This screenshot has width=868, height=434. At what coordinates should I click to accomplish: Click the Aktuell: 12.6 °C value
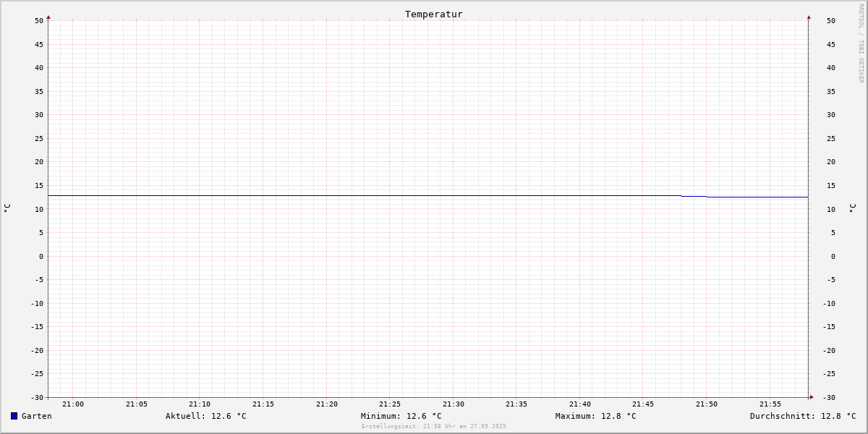pyautogui.click(x=206, y=416)
